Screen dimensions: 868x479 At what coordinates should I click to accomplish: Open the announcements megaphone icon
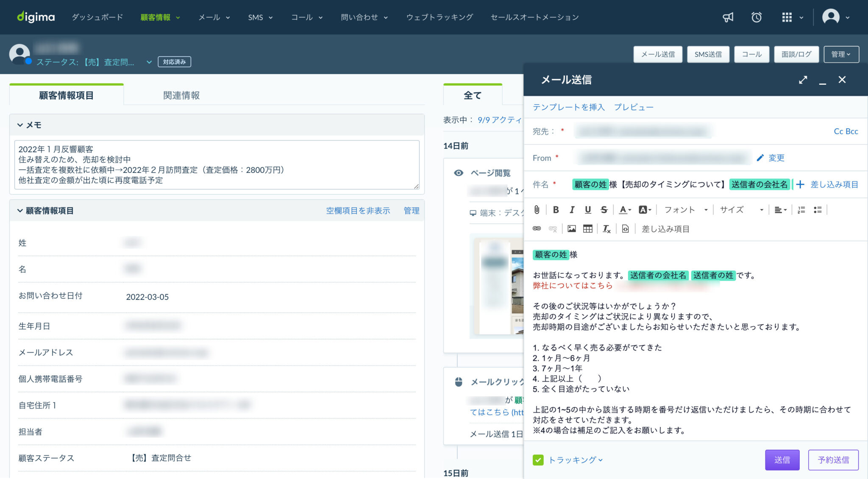click(x=728, y=17)
